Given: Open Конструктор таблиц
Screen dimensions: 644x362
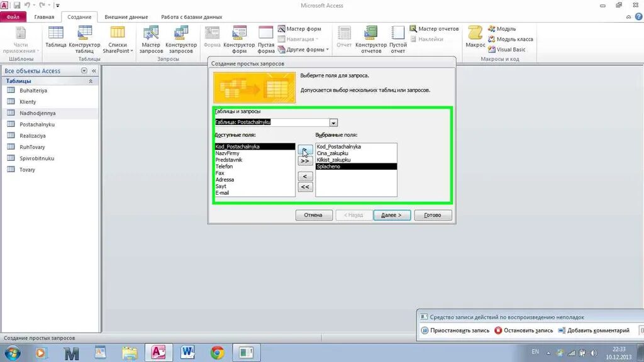Looking at the screenshot, I should 85,40.
